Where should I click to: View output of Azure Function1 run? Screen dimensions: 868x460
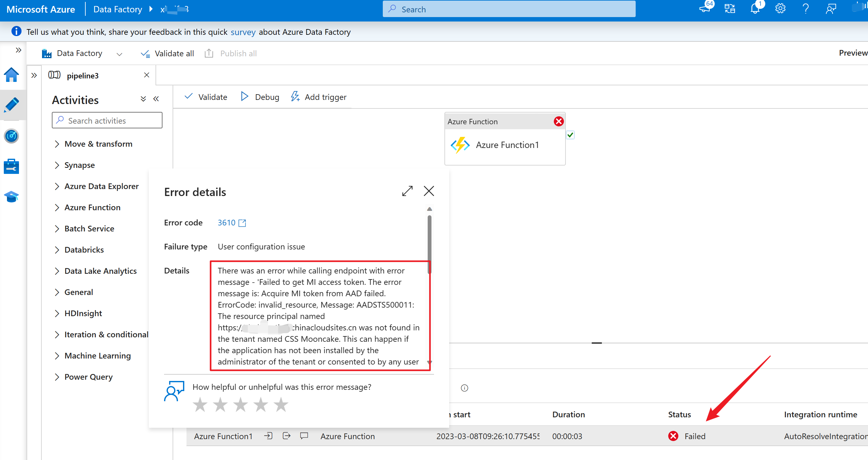pyautogui.click(x=286, y=436)
